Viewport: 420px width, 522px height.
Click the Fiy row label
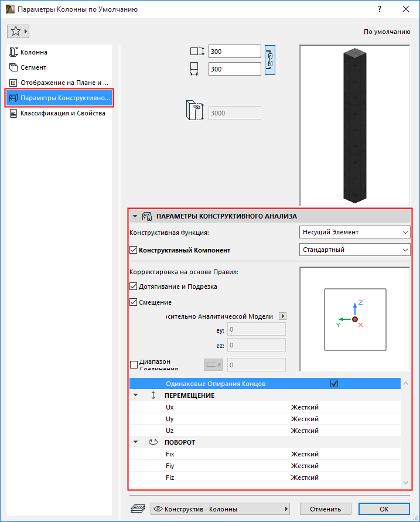tap(170, 466)
